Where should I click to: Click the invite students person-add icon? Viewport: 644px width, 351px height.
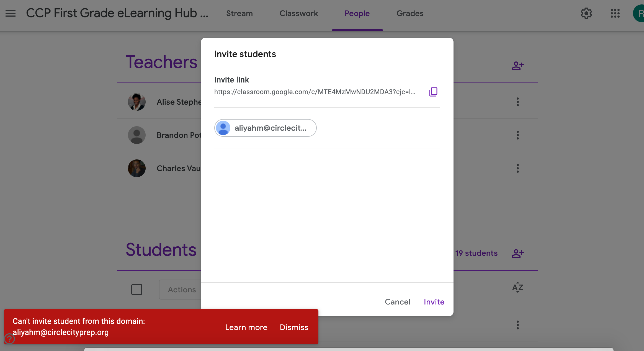517,253
